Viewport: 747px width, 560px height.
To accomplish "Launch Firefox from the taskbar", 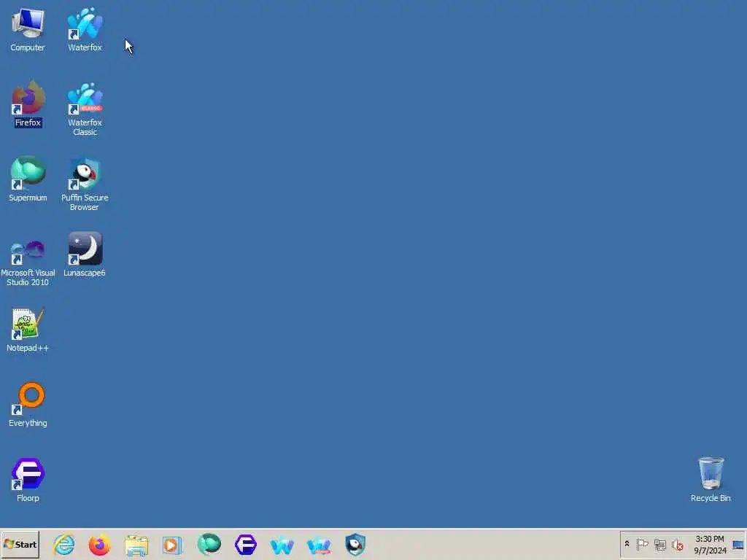I will click(99, 545).
